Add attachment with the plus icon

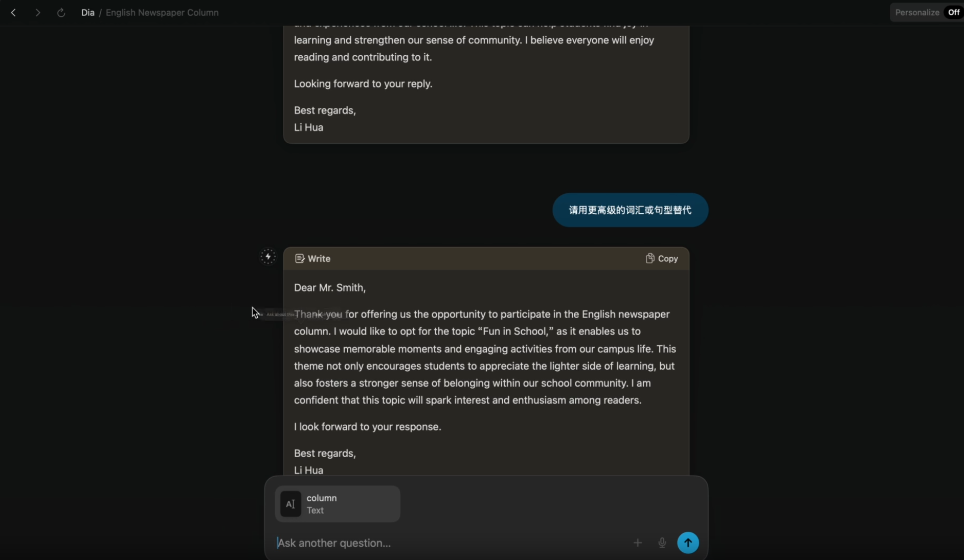click(x=637, y=543)
